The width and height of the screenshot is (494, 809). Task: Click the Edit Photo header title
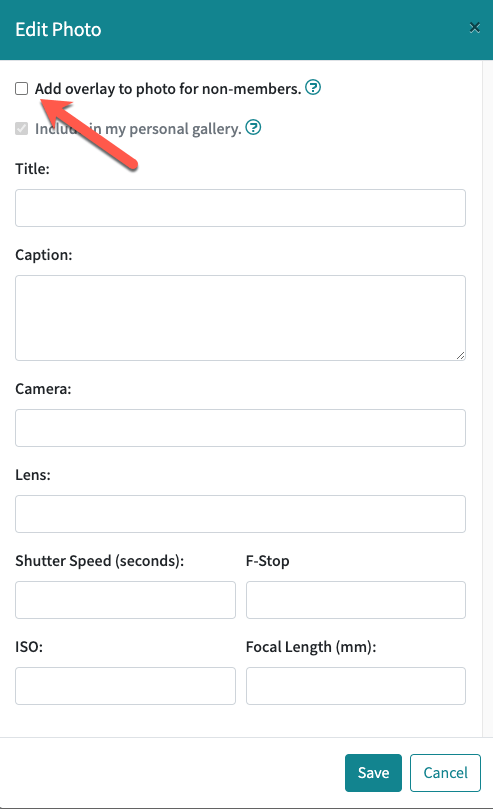tap(58, 29)
